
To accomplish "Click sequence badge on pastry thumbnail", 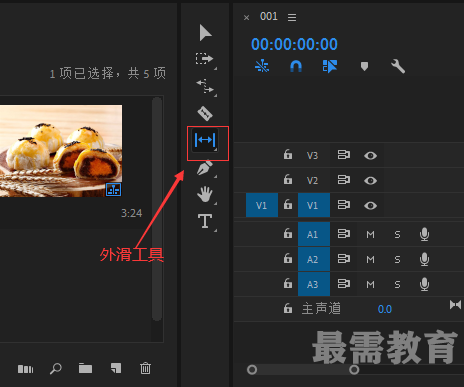I will [113, 189].
